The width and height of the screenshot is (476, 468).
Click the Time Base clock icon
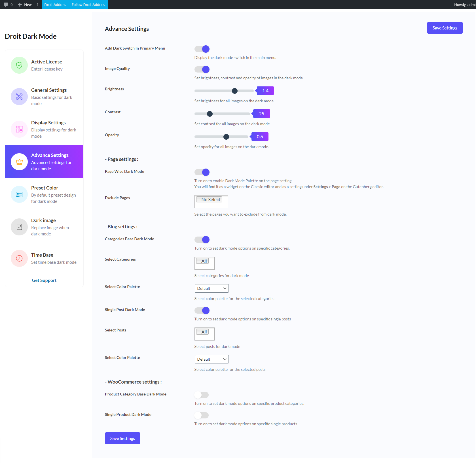[19, 258]
